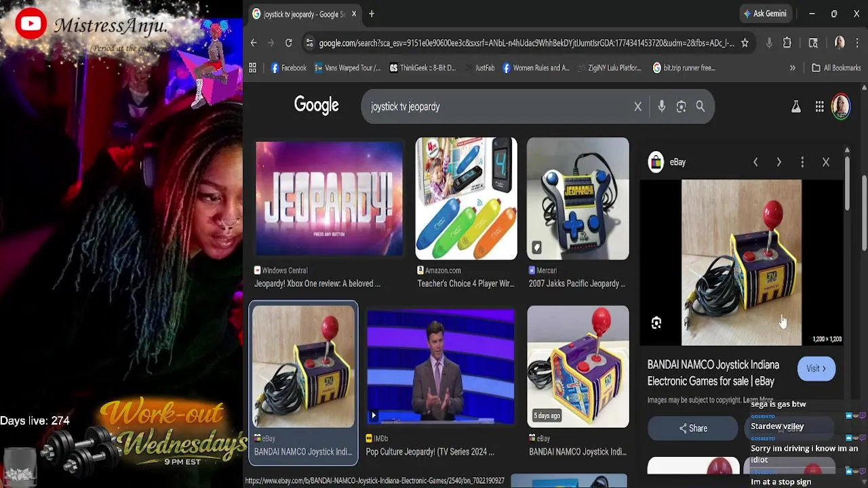
Task: Expand hidden bookmarks chevron
Action: pyautogui.click(x=792, y=68)
